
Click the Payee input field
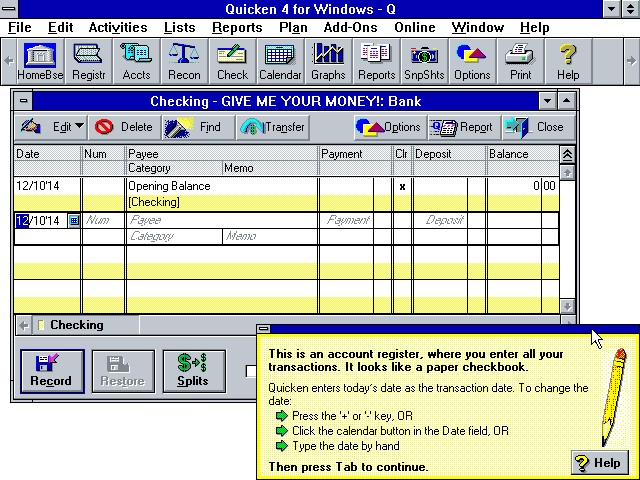(222, 220)
